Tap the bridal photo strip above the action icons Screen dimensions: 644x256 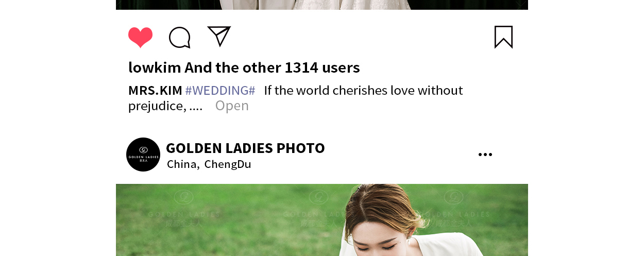322,5
